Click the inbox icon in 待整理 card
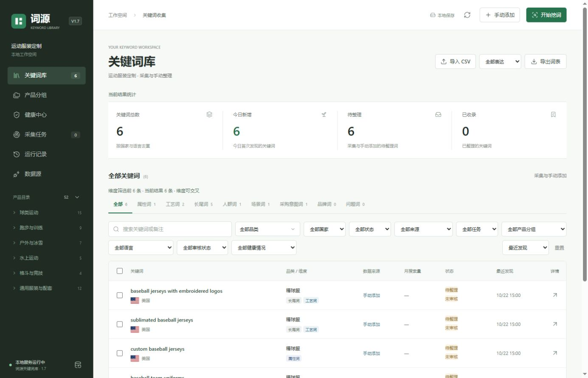 click(438, 114)
